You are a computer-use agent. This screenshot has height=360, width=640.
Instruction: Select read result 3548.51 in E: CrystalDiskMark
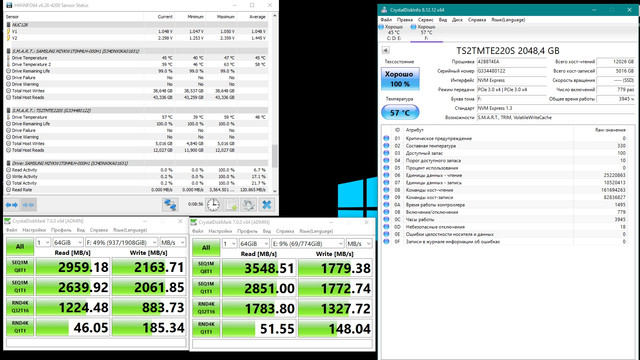tap(259, 268)
